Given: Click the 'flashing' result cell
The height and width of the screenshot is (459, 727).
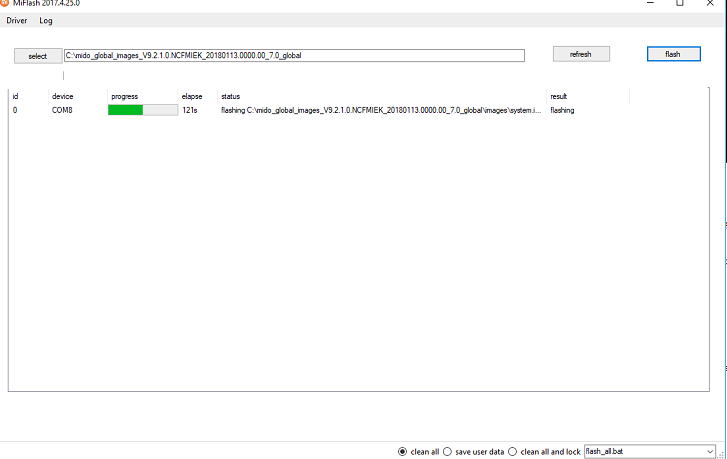Looking at the screenshot, I should click(x=562, y=110).
